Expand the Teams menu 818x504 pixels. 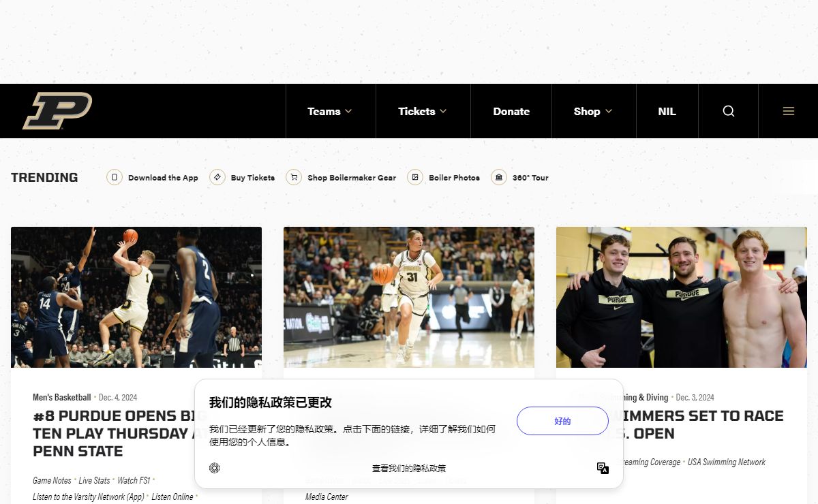(330, 111)
